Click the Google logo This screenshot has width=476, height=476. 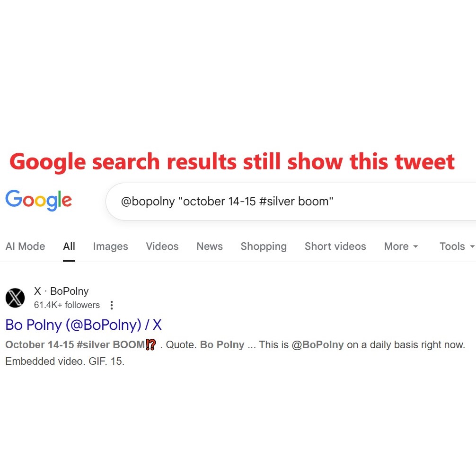[x=39, y=201]
